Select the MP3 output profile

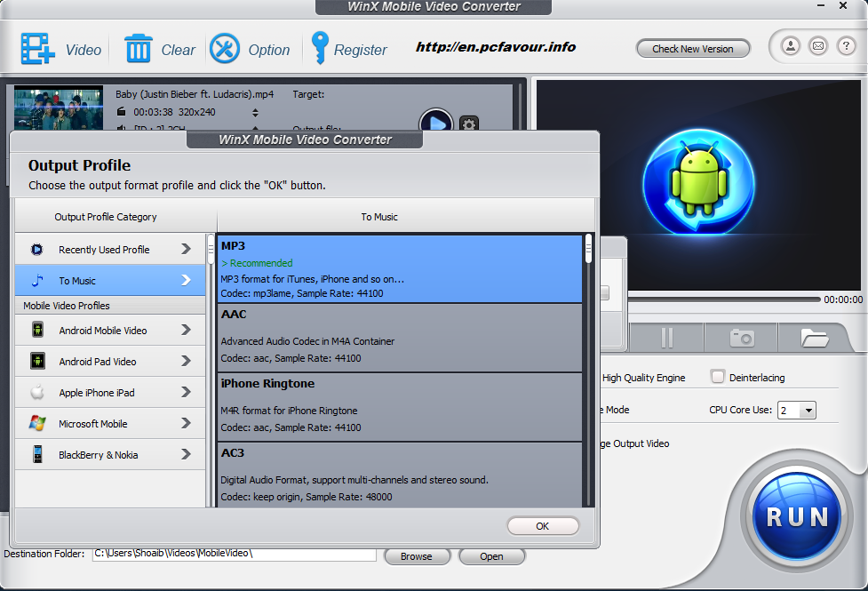(400, 268)
